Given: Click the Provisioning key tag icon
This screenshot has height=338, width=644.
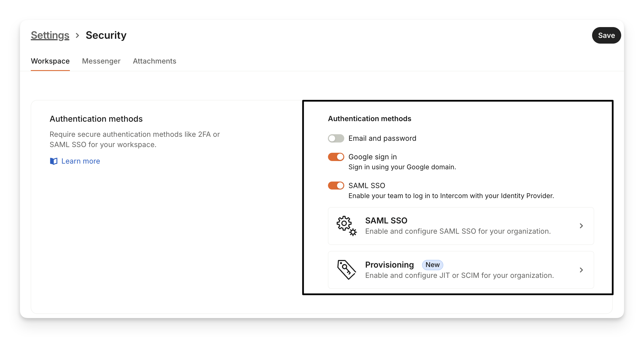Looking at the screenshot, I should point(346,270).
